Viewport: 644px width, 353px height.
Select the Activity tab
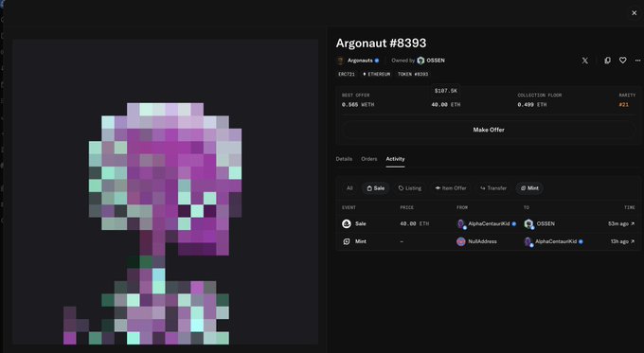[395, 159]
